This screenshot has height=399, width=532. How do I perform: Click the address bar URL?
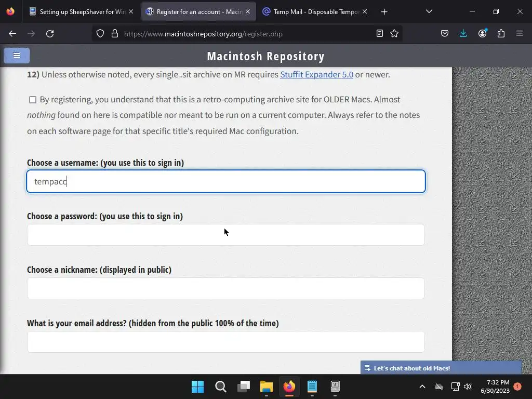click(x=203, y=34)
